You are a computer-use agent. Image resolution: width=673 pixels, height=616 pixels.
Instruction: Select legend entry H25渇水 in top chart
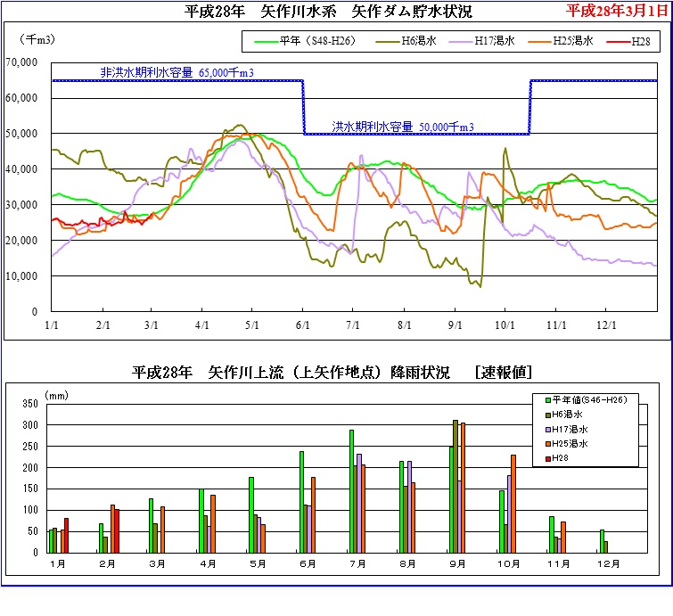[x=561, y=41]
